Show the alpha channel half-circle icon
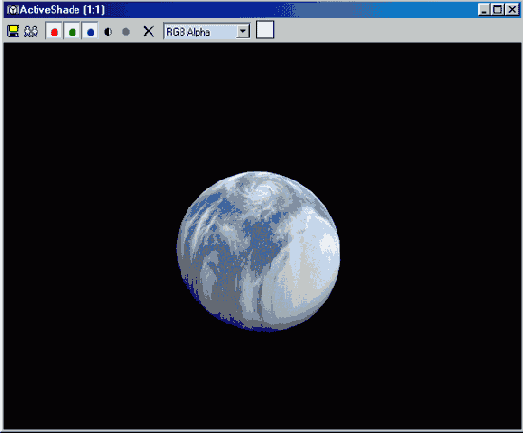This screenshot has width=523, height=433. click(108, 32)
